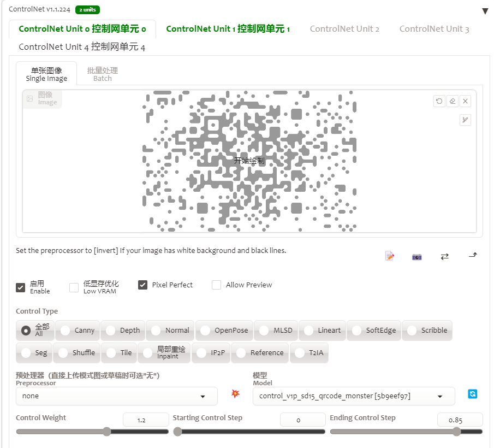Remove the uploaded QR image with X icon

(x=465, y=101)
